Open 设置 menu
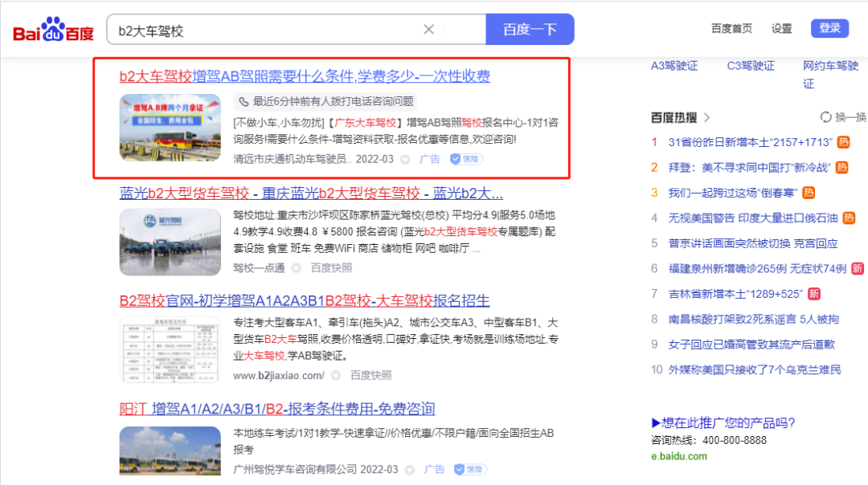The width and height of the screenshot is (868, 485). [x=782, y=28]
